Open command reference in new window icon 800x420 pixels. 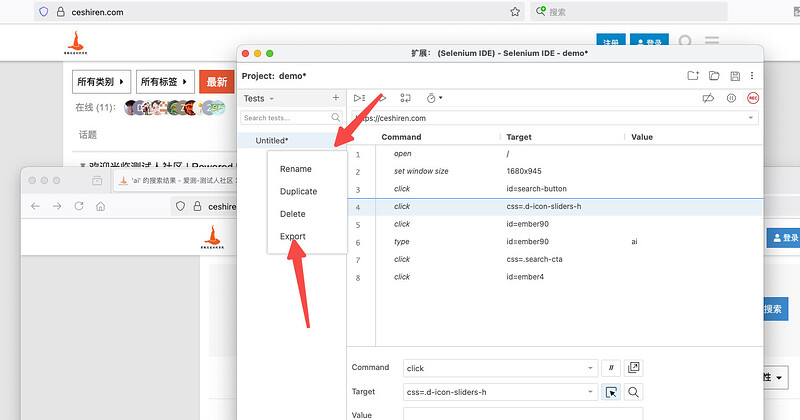coord(633,367)
